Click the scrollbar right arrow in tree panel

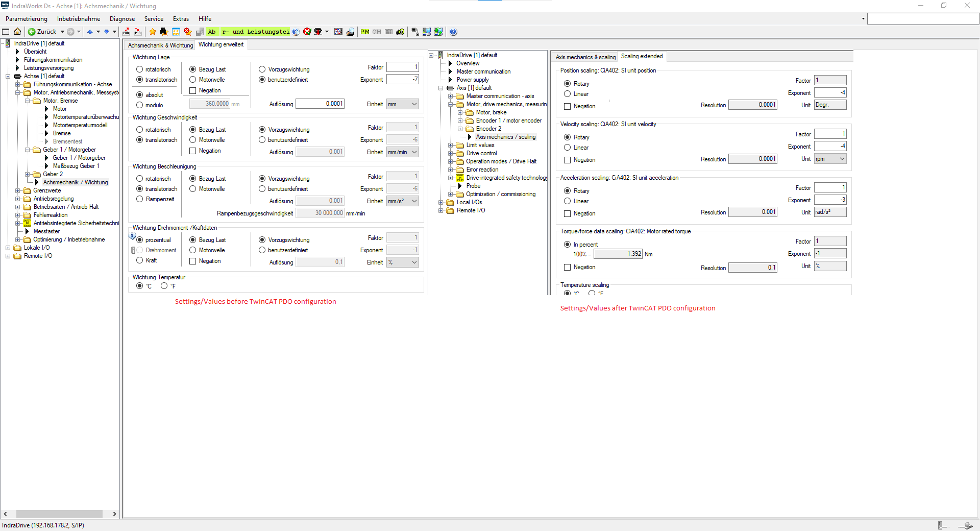coord(114,514)
